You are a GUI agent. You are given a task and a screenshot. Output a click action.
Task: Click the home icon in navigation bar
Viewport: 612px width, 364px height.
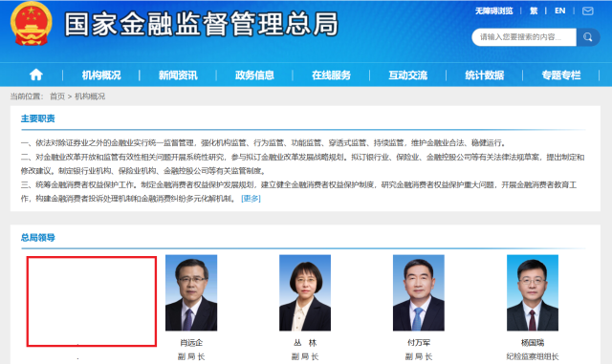click(36, 75)
